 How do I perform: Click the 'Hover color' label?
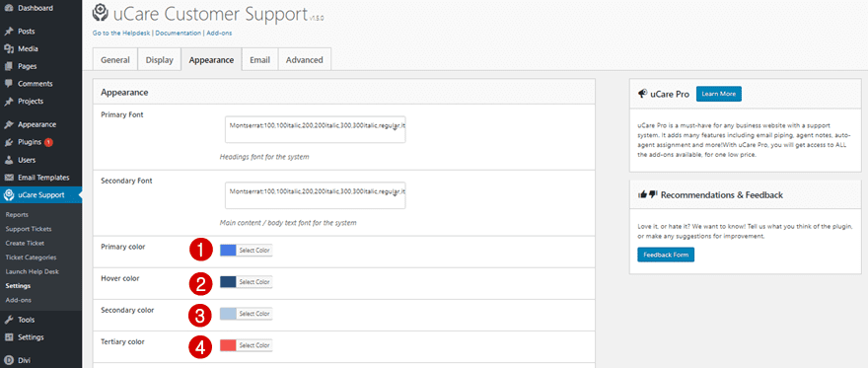point(119,278)
